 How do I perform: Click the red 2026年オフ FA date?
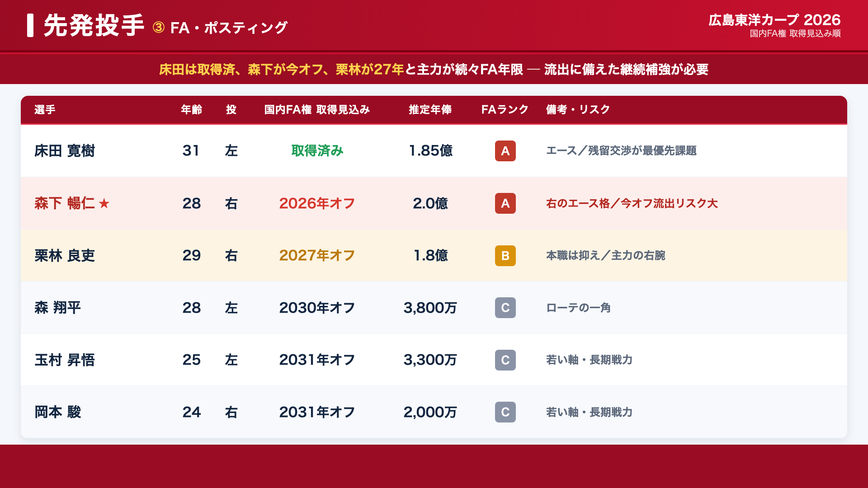[317, 203]
